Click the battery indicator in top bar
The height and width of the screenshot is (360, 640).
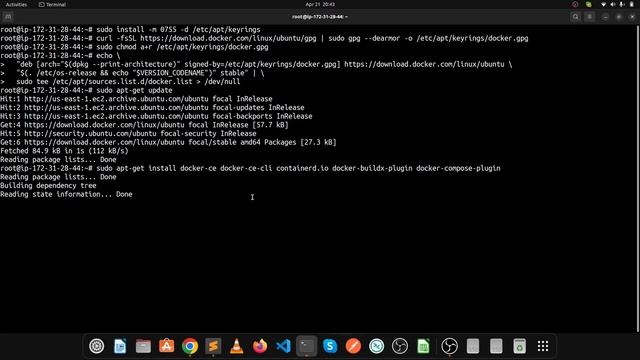tap(631, 4)
